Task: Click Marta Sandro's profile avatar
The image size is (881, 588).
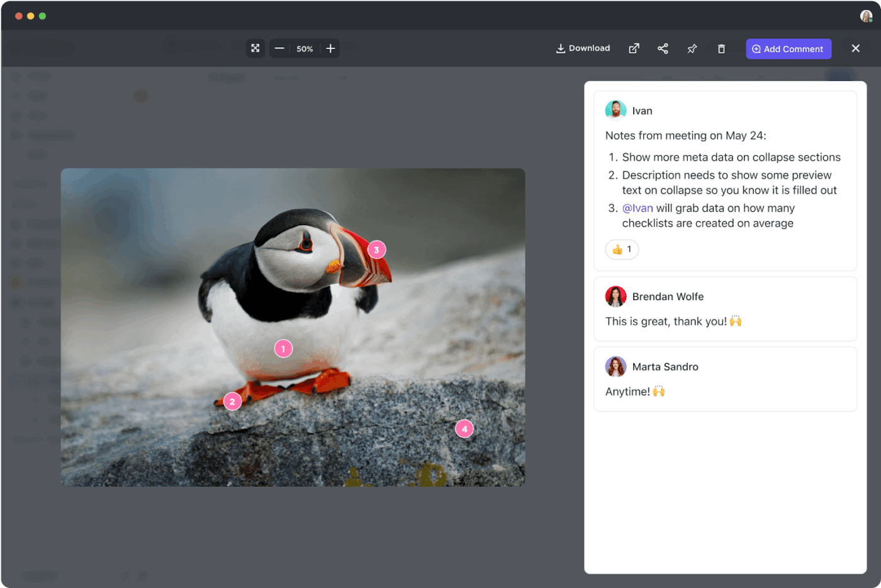Action: click(615, 367)
